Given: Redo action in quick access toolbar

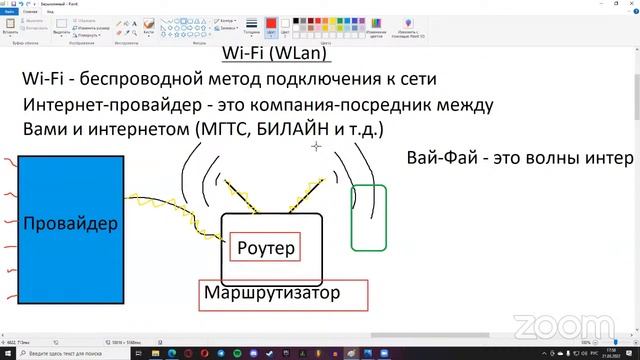Looking at the screenshot, I should pos(28,4).
